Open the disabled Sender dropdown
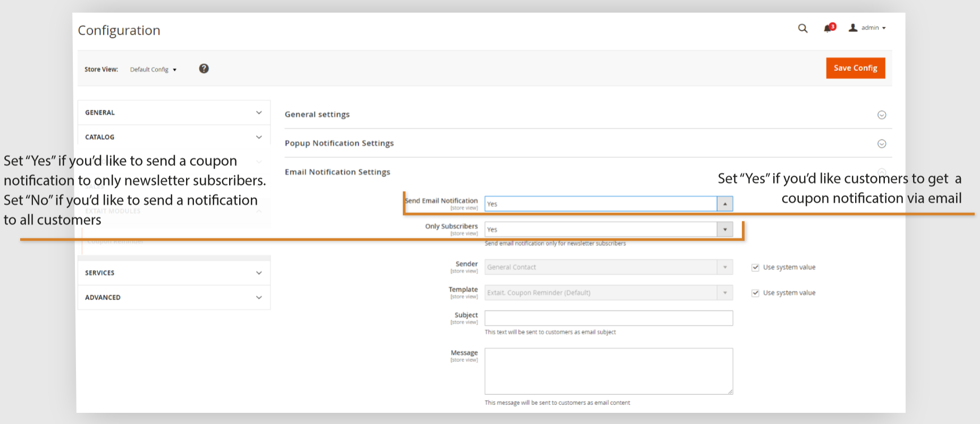 point(609,267)
